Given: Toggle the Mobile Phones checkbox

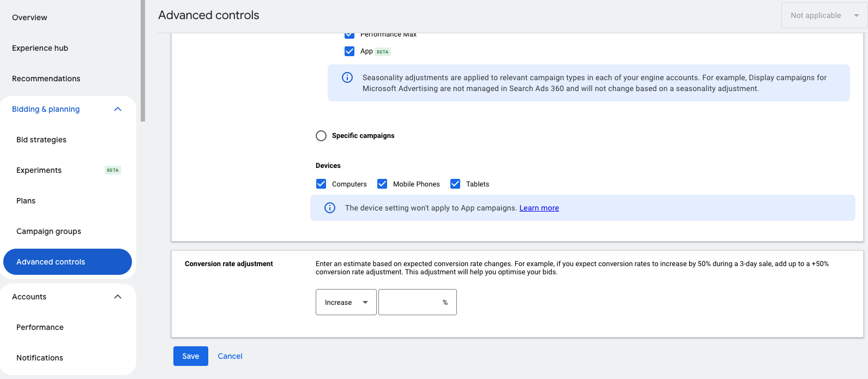Looking at the screenshot, I should coord(382,184).
